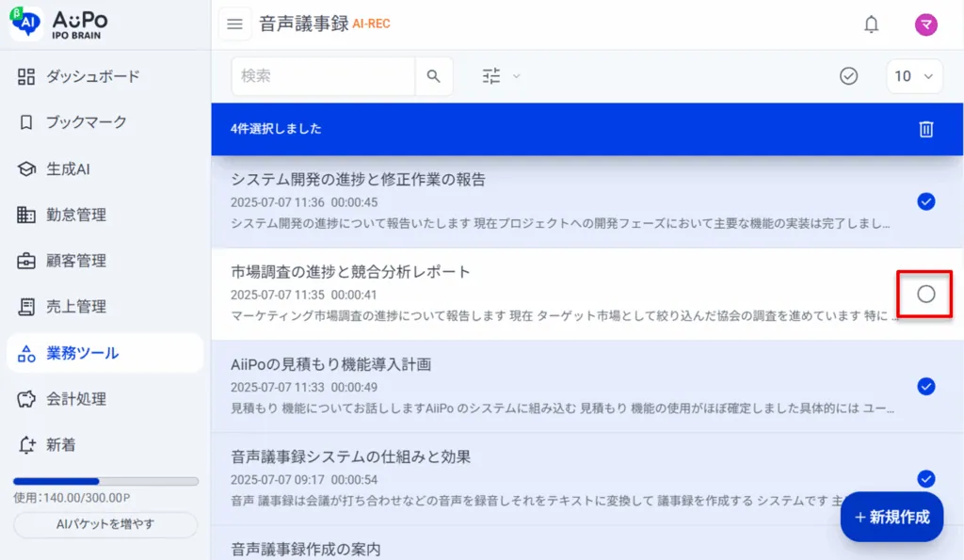Open 音声議事録システムの仕組みと効果 record title
This screenshot has width=964, height=560.
[350, 456]
